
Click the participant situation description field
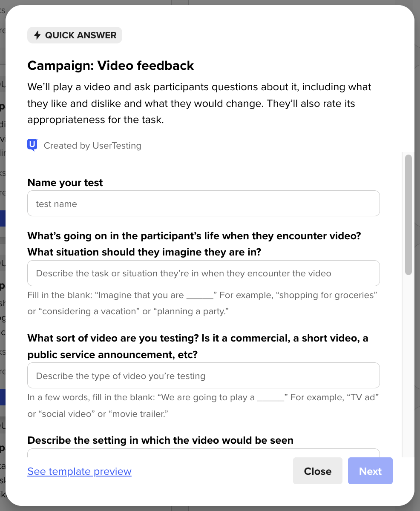(x=203, y=273)
